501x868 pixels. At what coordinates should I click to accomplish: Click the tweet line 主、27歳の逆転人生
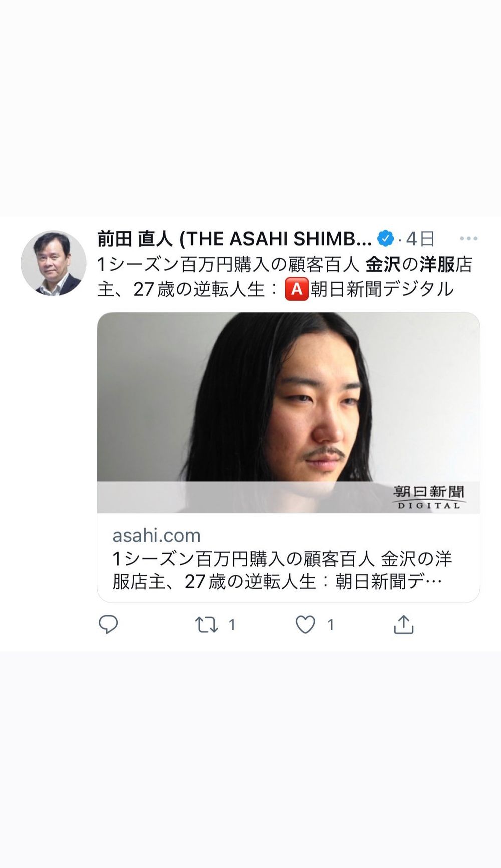tap(180, 289)
